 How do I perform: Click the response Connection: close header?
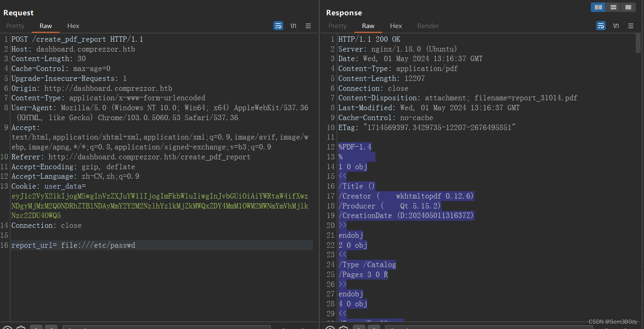(x=373, y=88)
